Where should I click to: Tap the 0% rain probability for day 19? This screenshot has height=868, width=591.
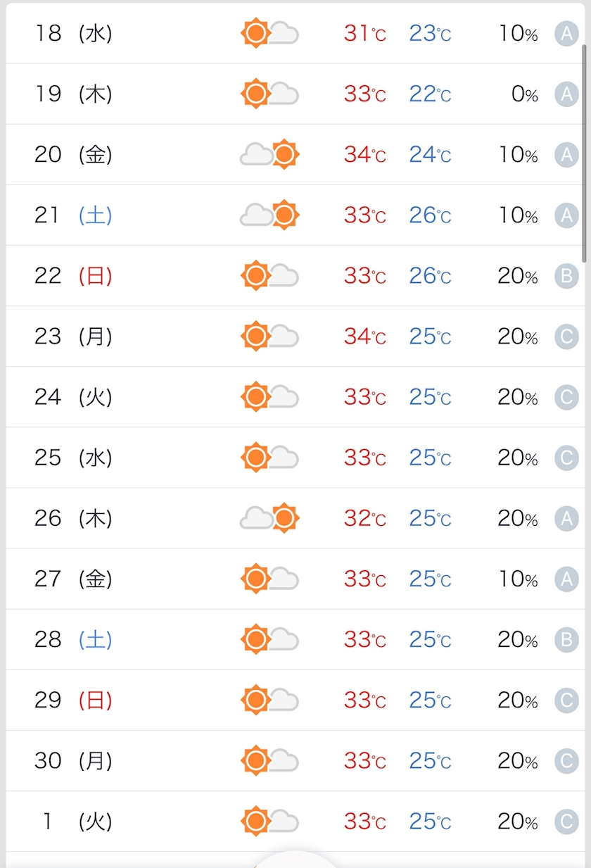[x=525, y=94]
